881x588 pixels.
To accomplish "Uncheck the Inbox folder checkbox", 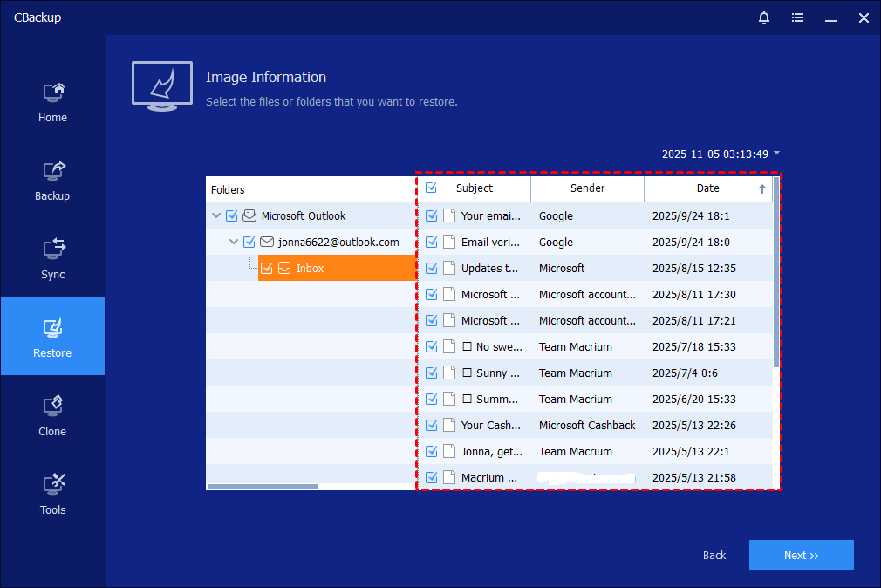I will [267, 269].
